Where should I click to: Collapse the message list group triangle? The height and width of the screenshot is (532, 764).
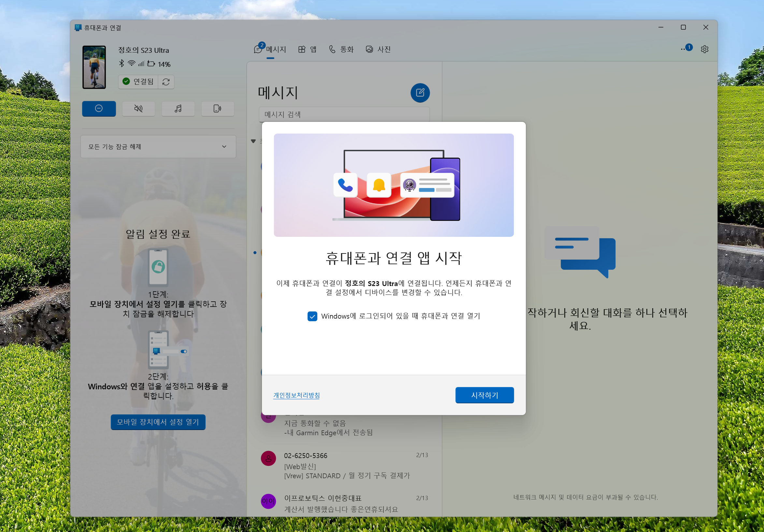[x=253, y=141]
